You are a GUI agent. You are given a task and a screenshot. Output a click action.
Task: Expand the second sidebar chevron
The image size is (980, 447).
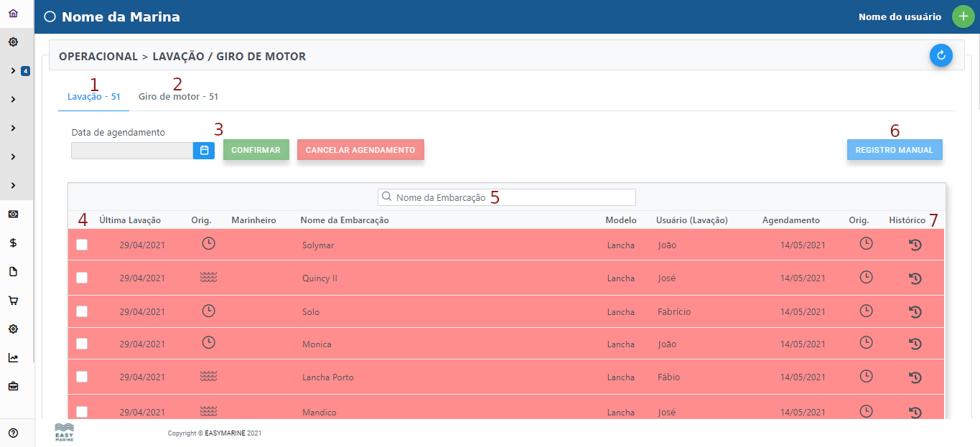[x=13, y=100]
